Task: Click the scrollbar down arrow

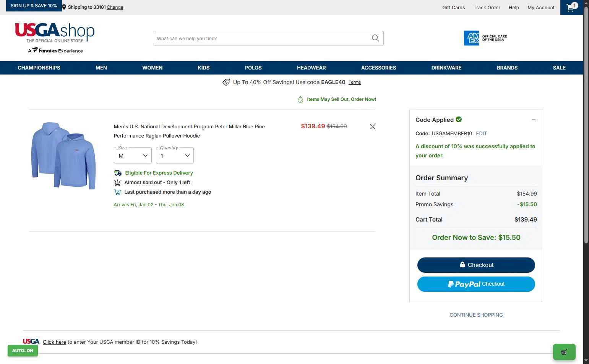Action: [586, 361]
